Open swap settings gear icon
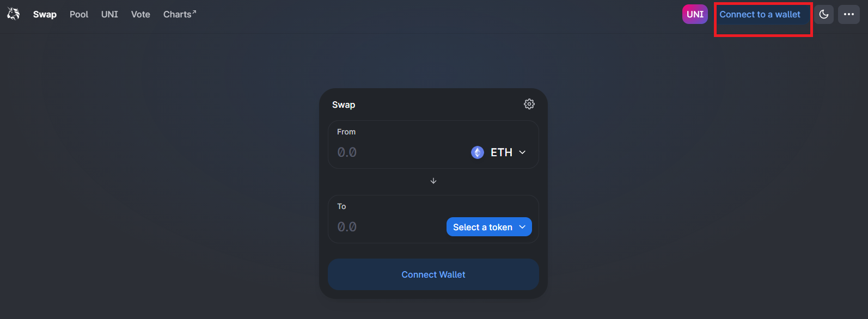 click(x=529, y=104)
